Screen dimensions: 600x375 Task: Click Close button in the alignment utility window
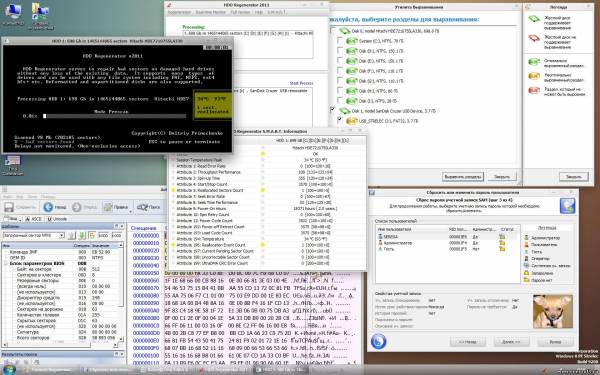(x=502, y=177)
